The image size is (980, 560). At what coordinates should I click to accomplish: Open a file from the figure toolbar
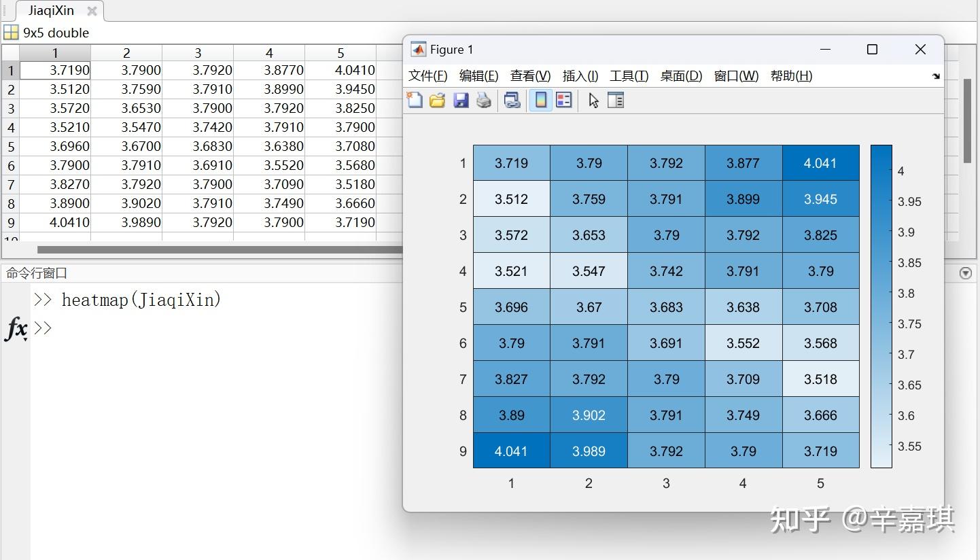437,100
